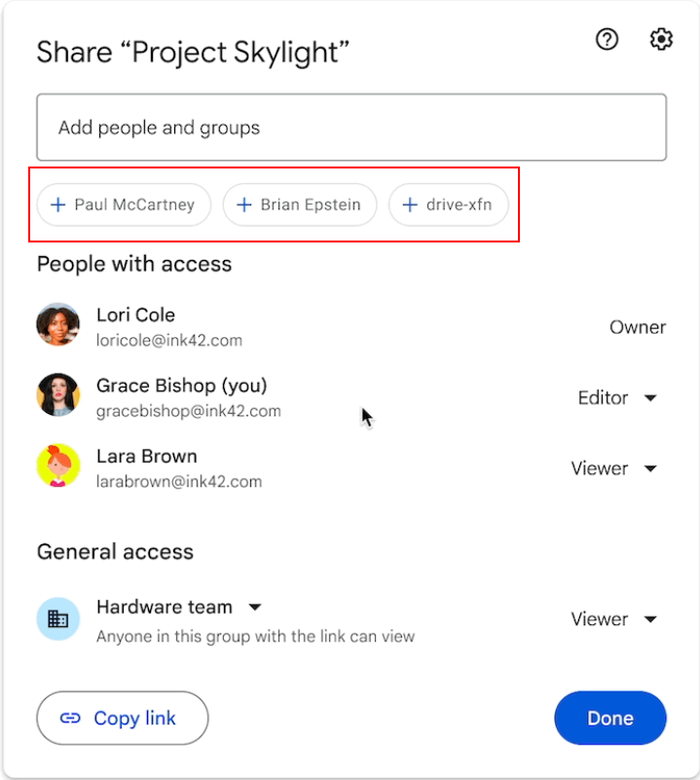
Task: Add the drive-xfn group chip
Action: (448, 204)
